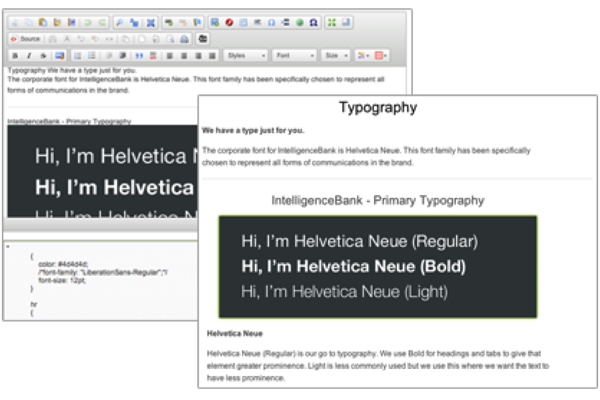This screenshot has height=400, width=600.
Task: Insert a table with the Table icon
Action: click(243, 23)
